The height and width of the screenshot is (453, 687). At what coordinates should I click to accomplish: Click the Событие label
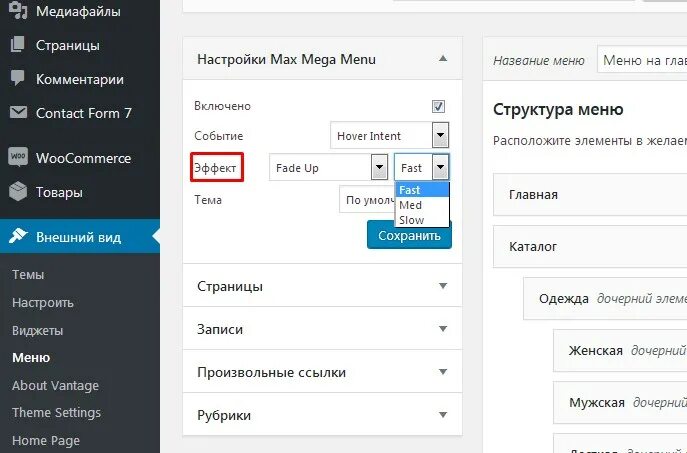(x=219, y=136)
